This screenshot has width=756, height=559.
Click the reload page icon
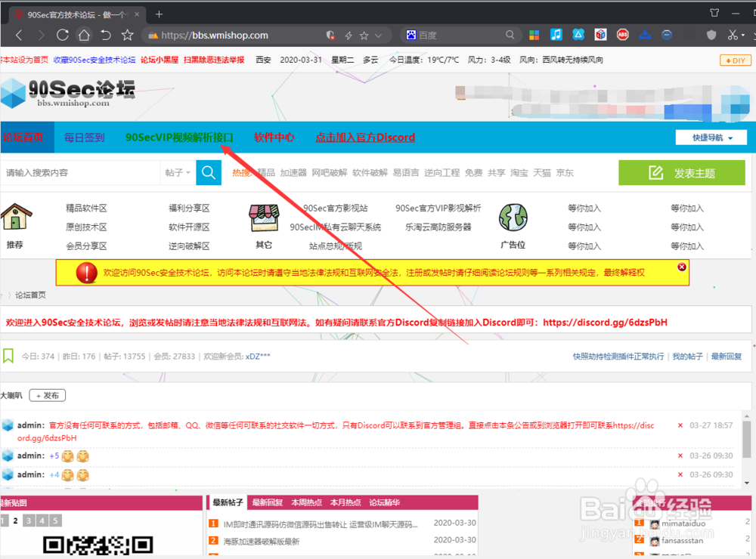coord(63,35)
